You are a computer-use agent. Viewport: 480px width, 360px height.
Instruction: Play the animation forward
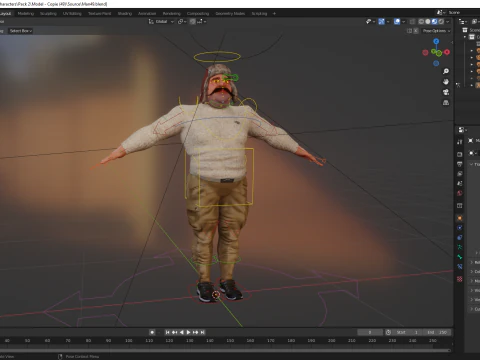coord(188,332)
